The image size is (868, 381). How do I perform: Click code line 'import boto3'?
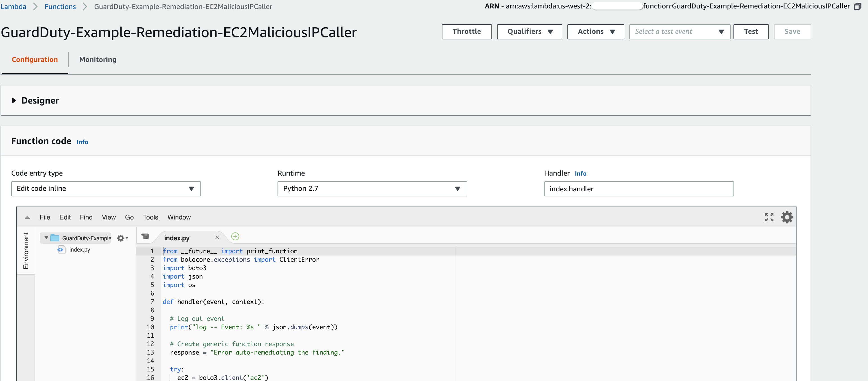click(185, 268)
